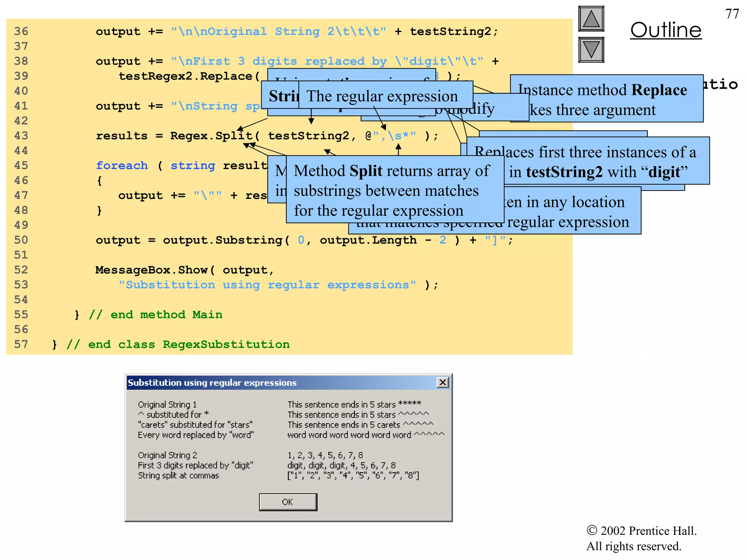Screen dimensions: 747x560
Task: Click '"carets" substituted for "stars"' label
Action: click(x=195, y=425)
